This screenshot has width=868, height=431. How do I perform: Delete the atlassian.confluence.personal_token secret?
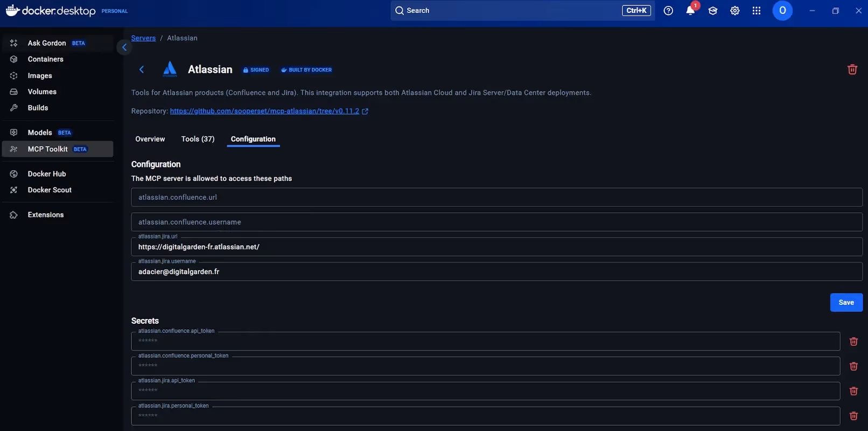coord(853,366)
